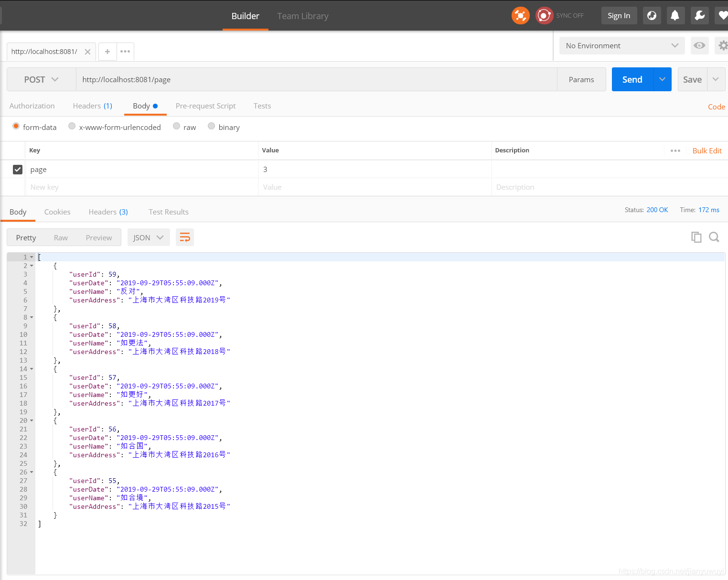The height and width of the screenshot is (580, 728).
Task: Collapse JSON object at line 2
Action: [32, 266]
